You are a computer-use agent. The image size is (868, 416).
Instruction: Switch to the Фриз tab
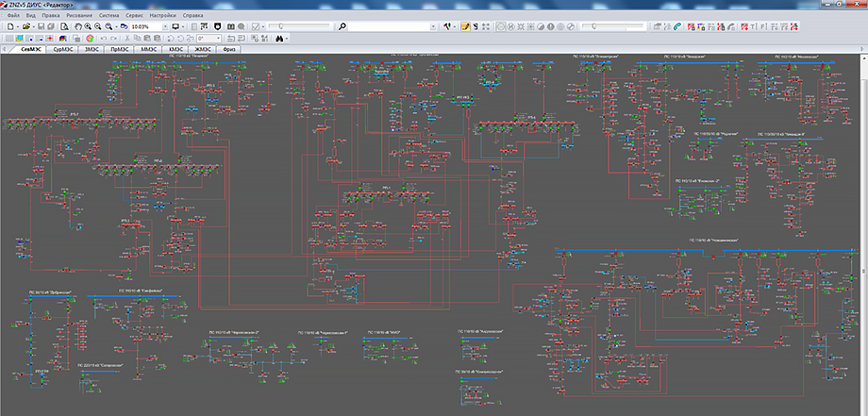click(x=229, y=49)
